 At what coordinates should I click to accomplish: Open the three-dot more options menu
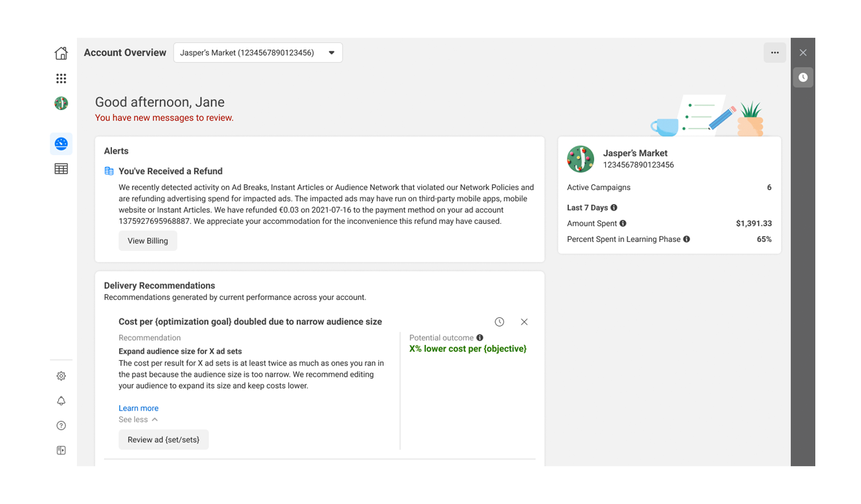click(774, 53)
